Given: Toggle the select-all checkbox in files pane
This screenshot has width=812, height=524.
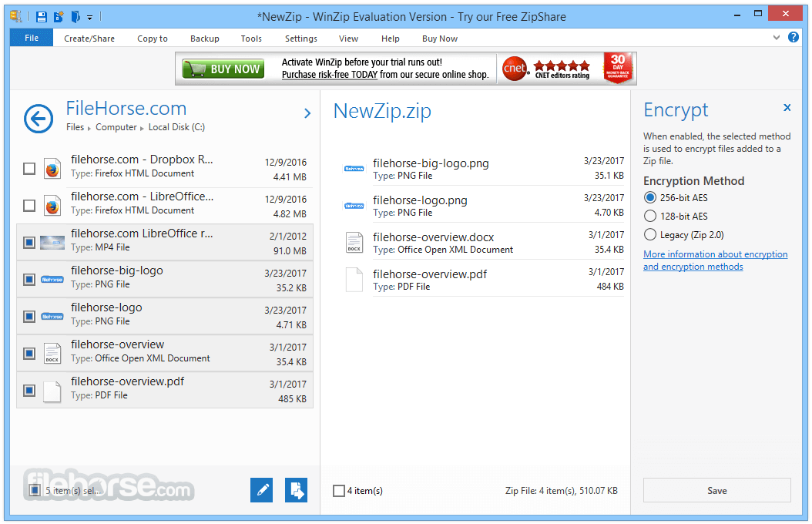Looking at the screenshot, I should tap(35, 490).
